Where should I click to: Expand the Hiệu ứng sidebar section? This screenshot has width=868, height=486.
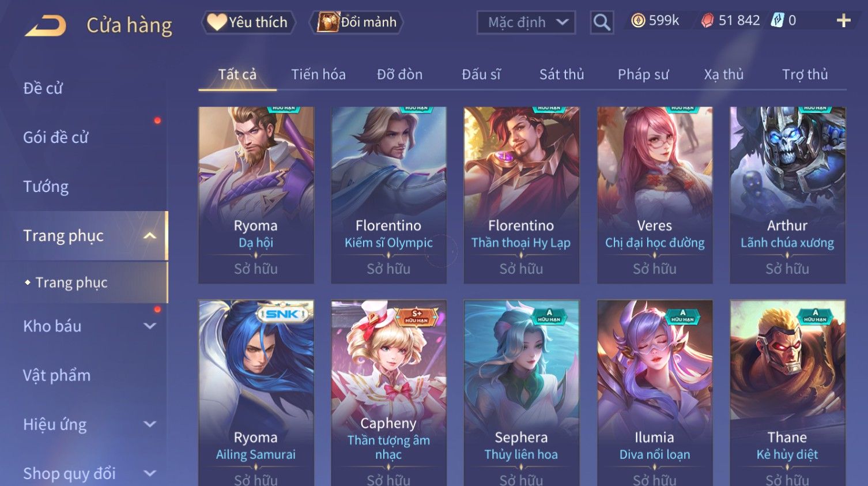[x=150, y=424]
